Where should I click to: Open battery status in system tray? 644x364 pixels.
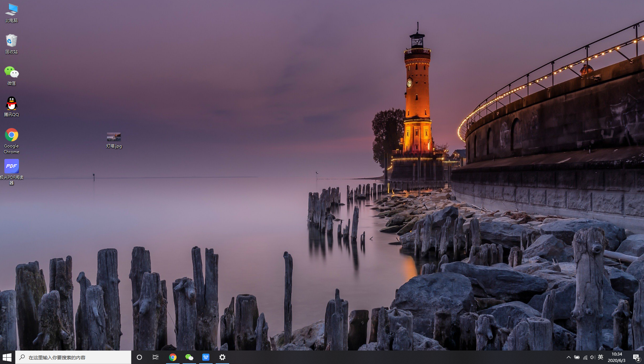tap(577, 357)
